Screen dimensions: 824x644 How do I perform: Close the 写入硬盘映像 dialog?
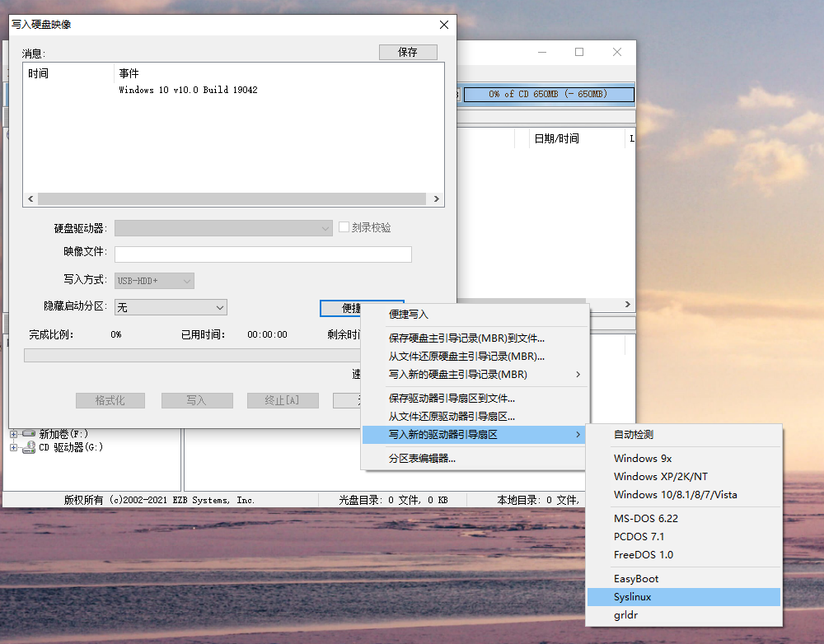tap(444, 25)
